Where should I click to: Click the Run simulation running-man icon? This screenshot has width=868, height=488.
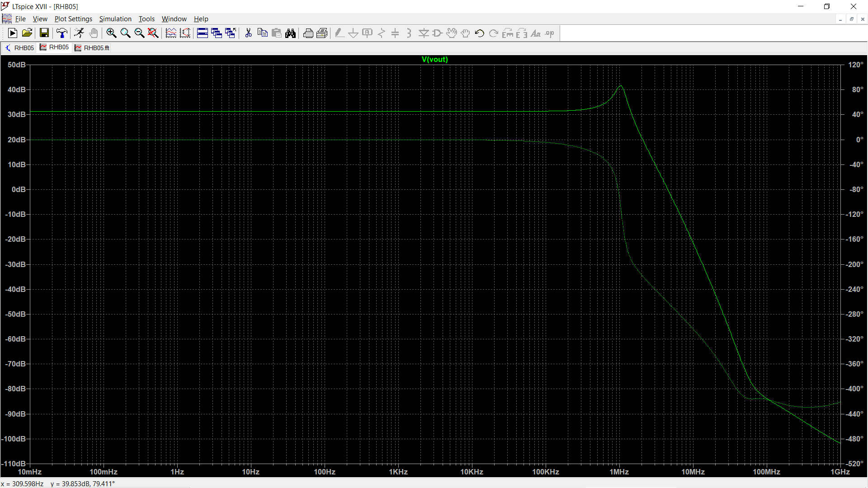click(x=79, y=33)
